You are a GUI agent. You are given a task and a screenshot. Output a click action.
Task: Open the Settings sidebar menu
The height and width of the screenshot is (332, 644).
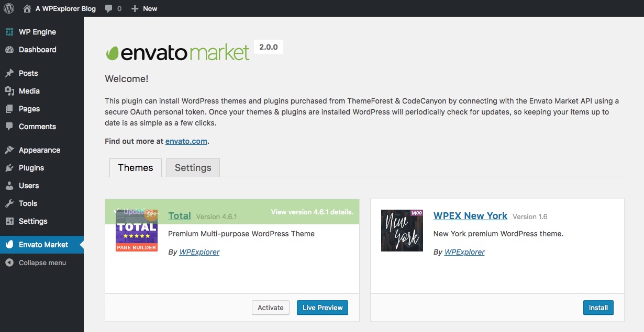pos(42,221)
